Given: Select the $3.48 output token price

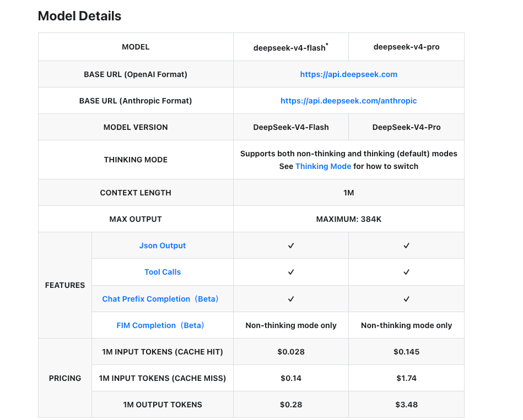Looking at the screenshot, I should (x=406, y=405).
